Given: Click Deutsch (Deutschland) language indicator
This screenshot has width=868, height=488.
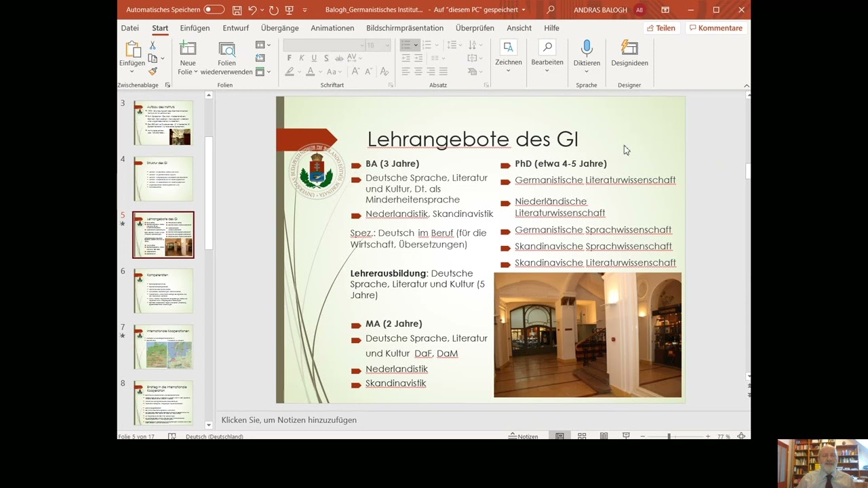Looking at the screenshot, I should pos(214,436).
